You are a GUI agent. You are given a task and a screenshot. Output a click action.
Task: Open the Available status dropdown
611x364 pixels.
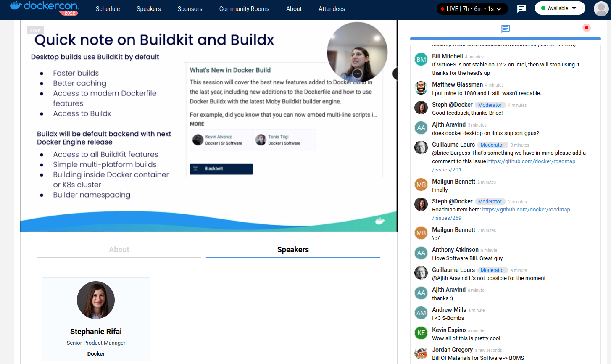(560, 8)
